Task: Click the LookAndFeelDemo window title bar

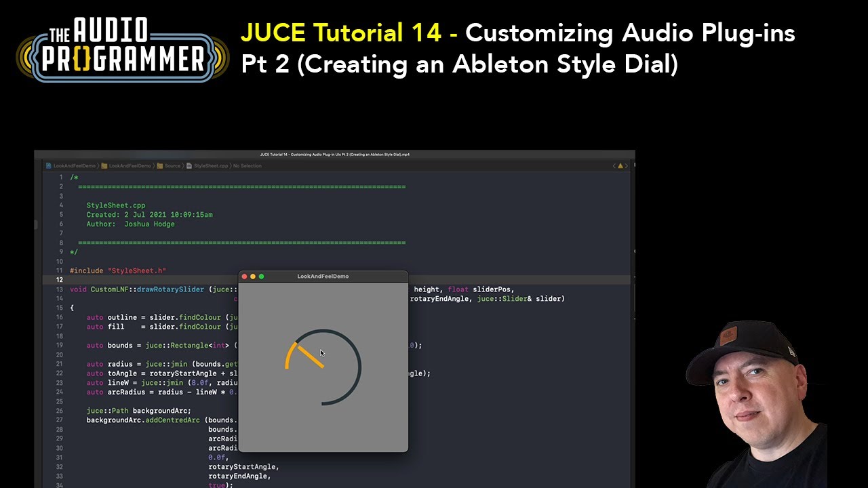Action: point(323,277)
